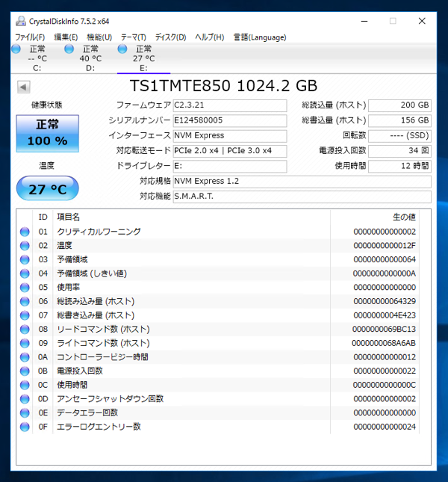Click the D: drive status orb
This screenshot has width=448, height=482.
(69, 49)
